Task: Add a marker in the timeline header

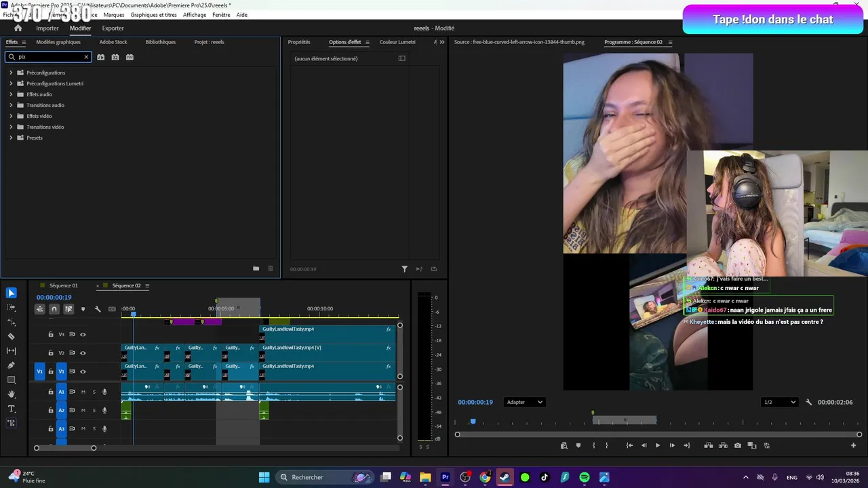Action: pyautogui.click(x=83, y=309)
